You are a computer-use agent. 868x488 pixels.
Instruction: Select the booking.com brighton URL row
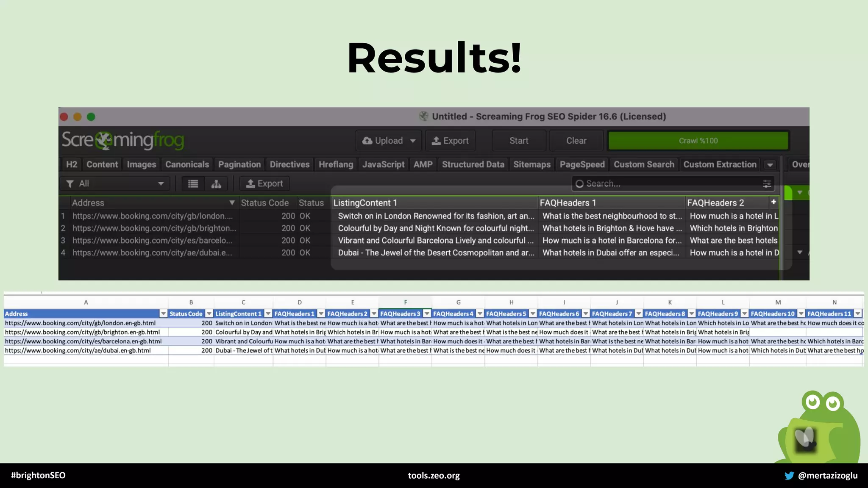pos(154,228)
